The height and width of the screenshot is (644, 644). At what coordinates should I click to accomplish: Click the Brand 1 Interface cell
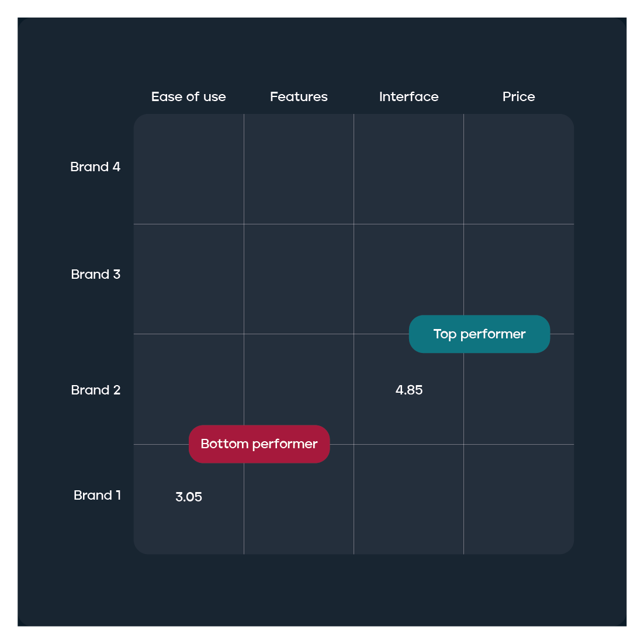pos(408,499)
